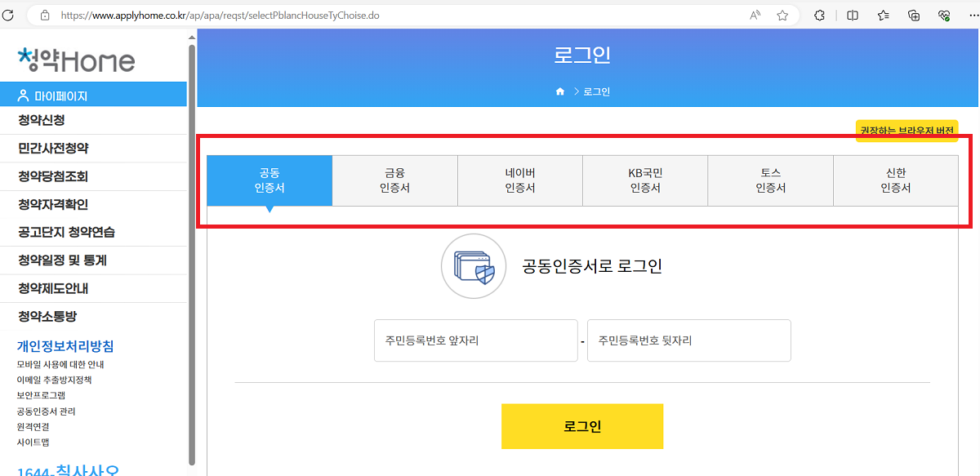The image size is (980, 476).
Task: Add this page to favorites via star icon
Action: click(782, 14)
